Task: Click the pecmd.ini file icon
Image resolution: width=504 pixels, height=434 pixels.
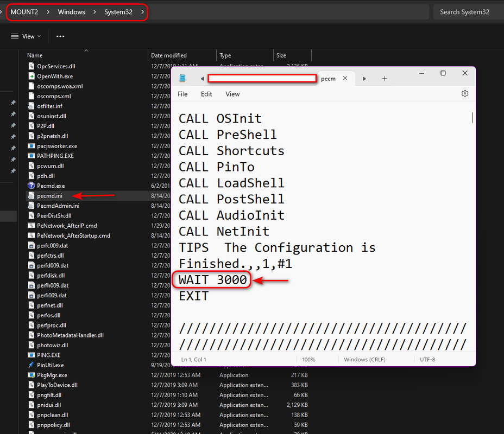Action: 31,195
